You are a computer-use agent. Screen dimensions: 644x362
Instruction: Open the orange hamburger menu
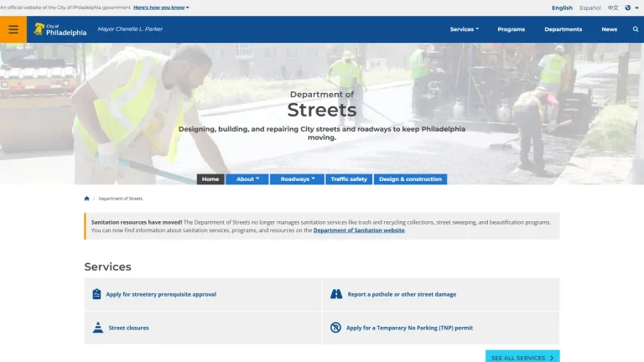13,29
